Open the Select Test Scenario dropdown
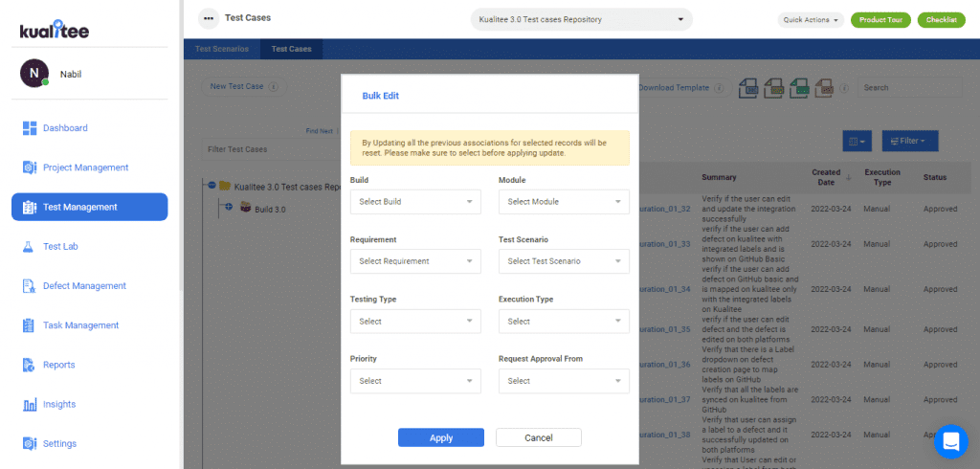The width and height of the screenshot is (980, 469). coord(564,261)
